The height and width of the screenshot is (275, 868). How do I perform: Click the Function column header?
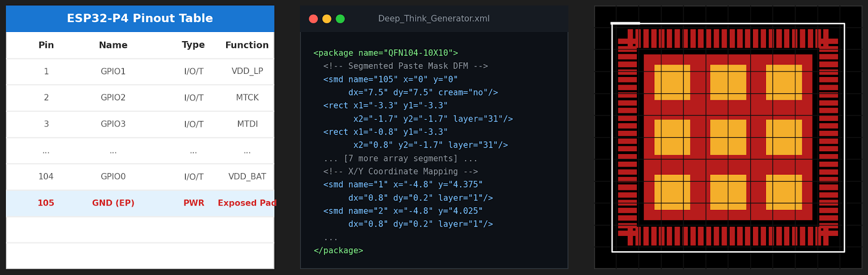tap(247, 45)
